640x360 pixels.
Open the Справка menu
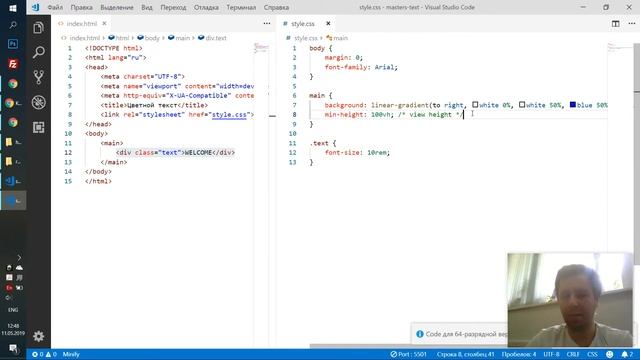tap(276, 7)
